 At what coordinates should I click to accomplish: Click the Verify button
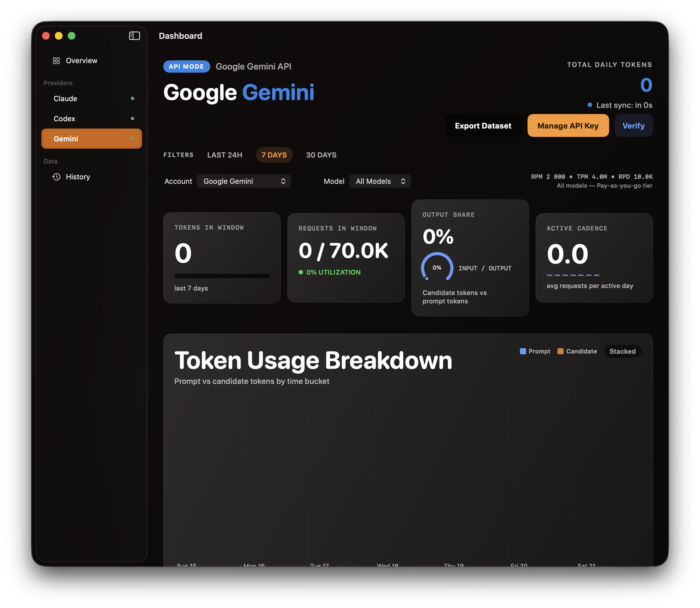[x=633, y=125]
